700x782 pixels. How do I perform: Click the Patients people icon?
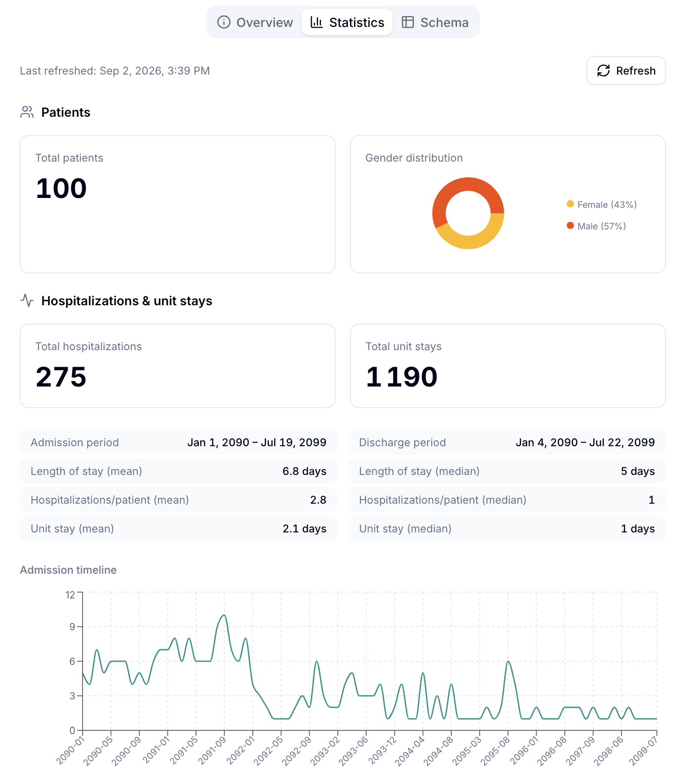tap(27, 112)
